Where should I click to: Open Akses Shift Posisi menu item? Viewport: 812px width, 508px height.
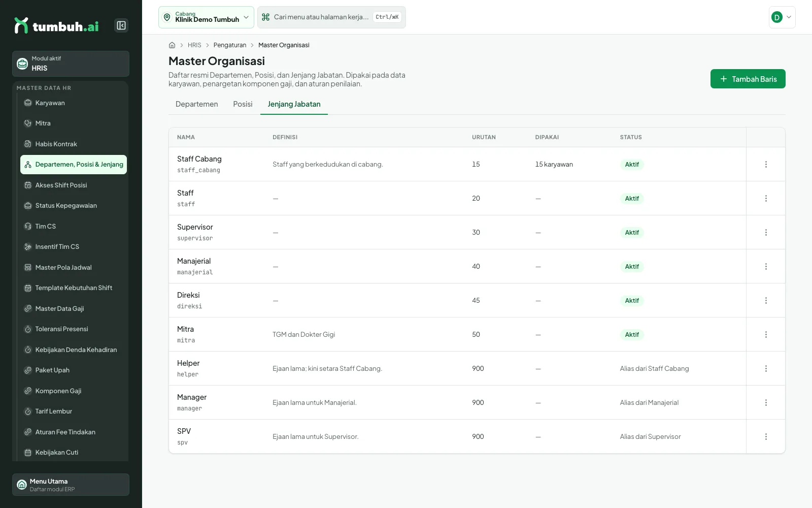pos(74,185)
